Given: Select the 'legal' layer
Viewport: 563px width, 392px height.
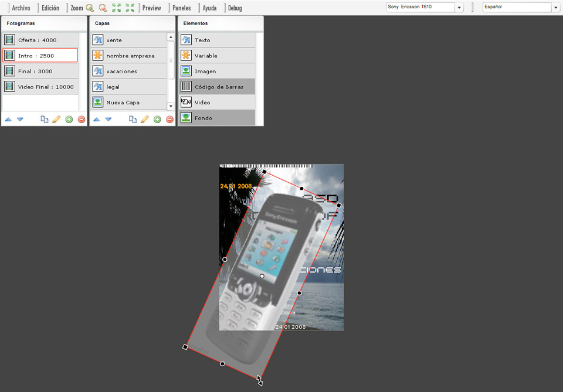Looking at the screenshot, I should (x=129, y=87).
